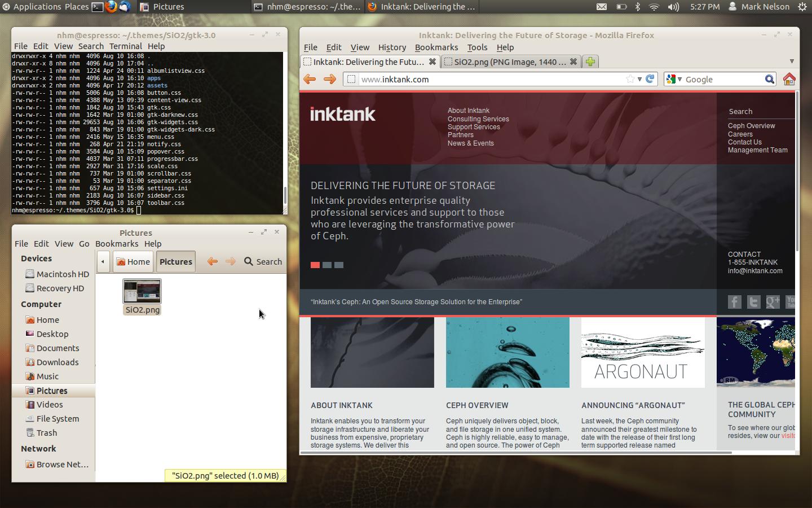Open Inktank's Facebook page icon
812x508 pixels.
point(734,302)
